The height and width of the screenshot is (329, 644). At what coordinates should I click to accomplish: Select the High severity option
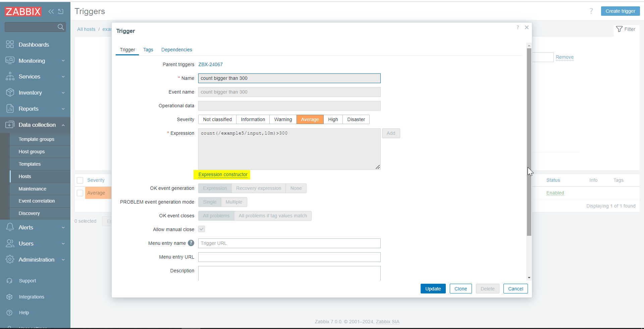(333, 119)
